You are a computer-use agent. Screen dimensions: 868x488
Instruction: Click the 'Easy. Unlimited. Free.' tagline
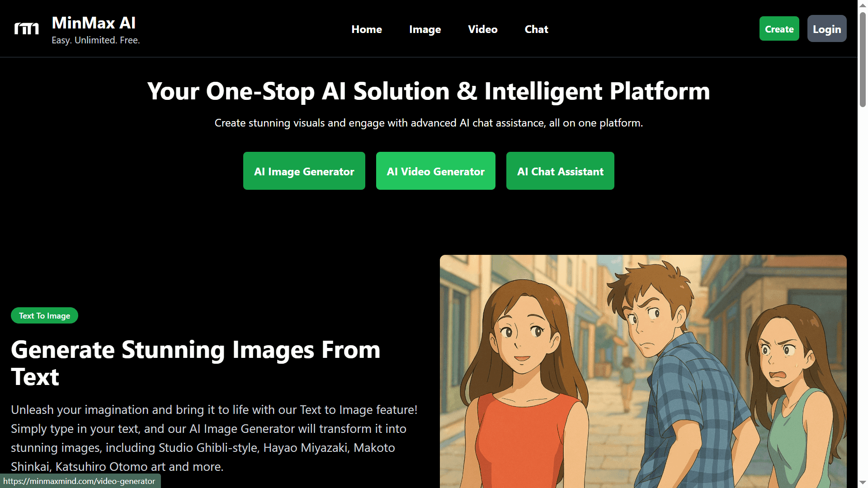95,40
